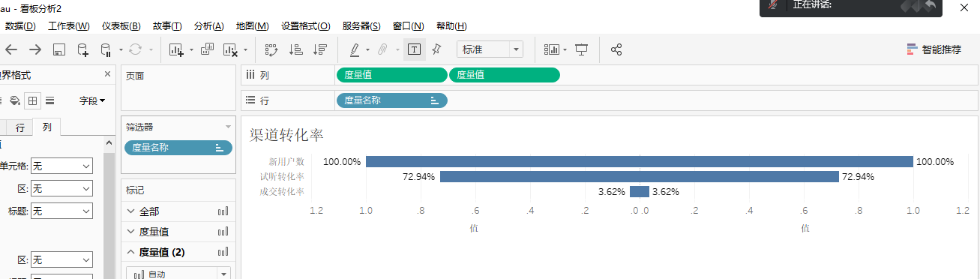Open the 智能推荐 Show Me panel
Viewport: 980px width, 279px height.
[934, 49]
